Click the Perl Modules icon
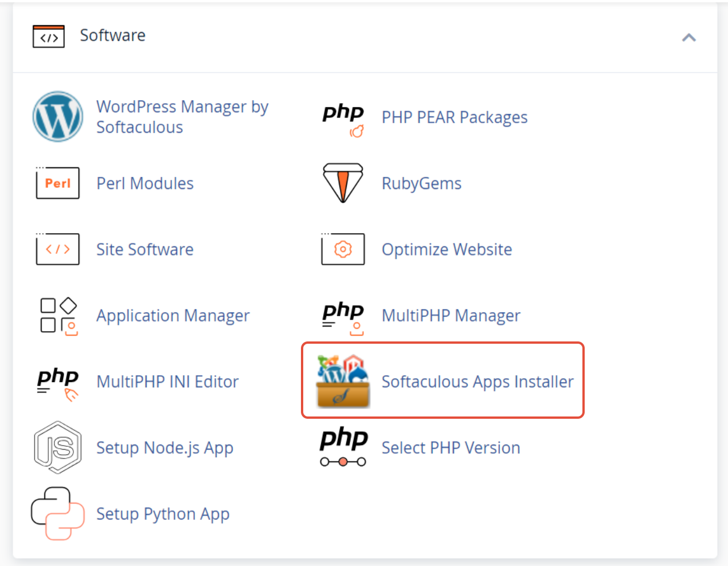 (57, 183)
